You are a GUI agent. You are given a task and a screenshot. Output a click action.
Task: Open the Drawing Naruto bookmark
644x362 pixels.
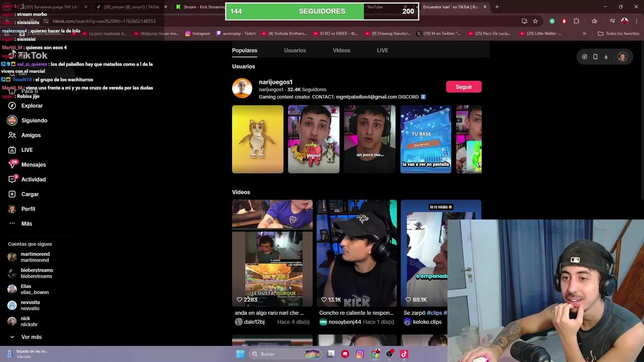coord(387,34)
